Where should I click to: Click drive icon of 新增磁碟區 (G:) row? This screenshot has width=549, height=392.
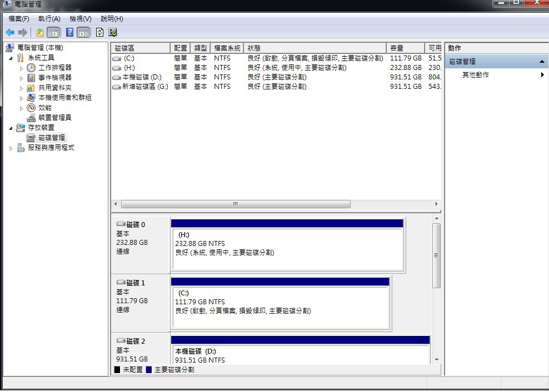[117, 87]
